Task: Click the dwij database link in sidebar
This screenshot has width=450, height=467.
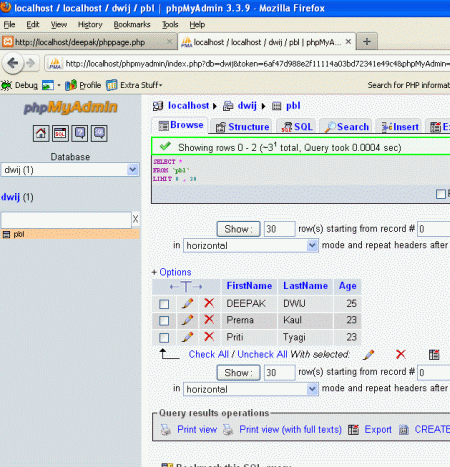Action: click(11, 197)
